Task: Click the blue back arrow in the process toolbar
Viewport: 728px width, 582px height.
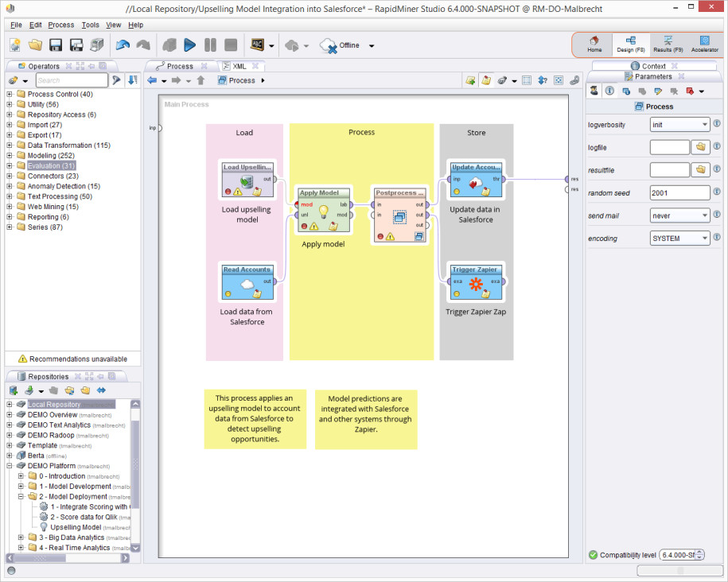Action: [x=152, y=80]
